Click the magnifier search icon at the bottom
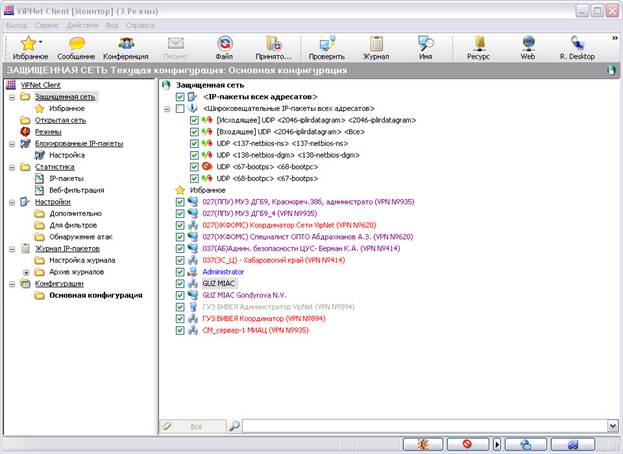 tap(234, 426)
